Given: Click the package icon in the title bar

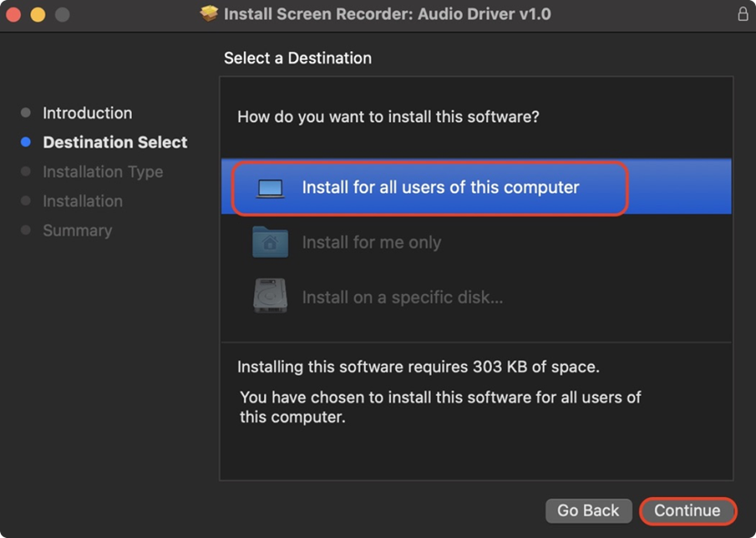Looking at the screenshot, I should (209, 14).
